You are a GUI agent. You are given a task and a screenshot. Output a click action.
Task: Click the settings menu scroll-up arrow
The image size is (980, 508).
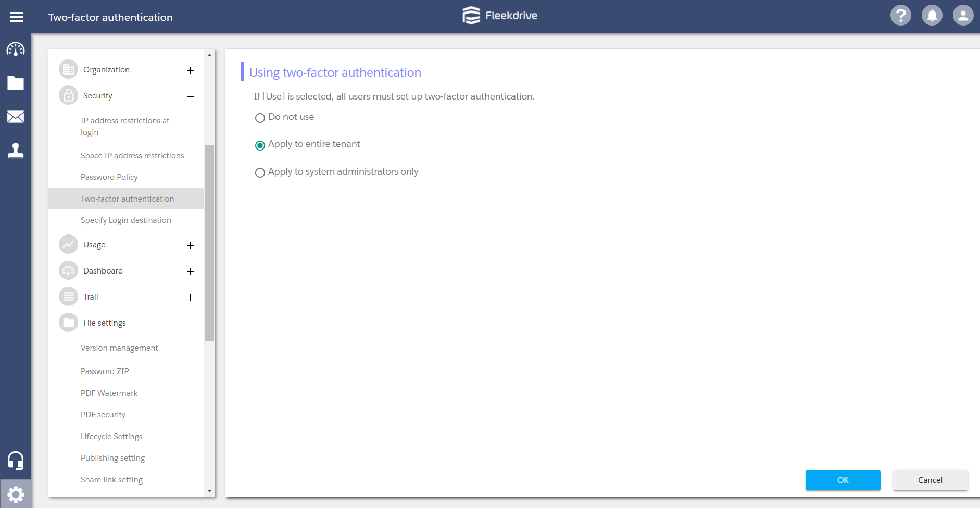pyautogui.click(x=210, y=55)
